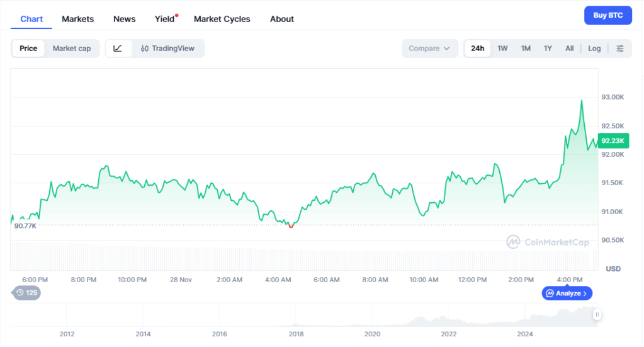Click the Buy BTC button
644x347 pixels.
607,16
